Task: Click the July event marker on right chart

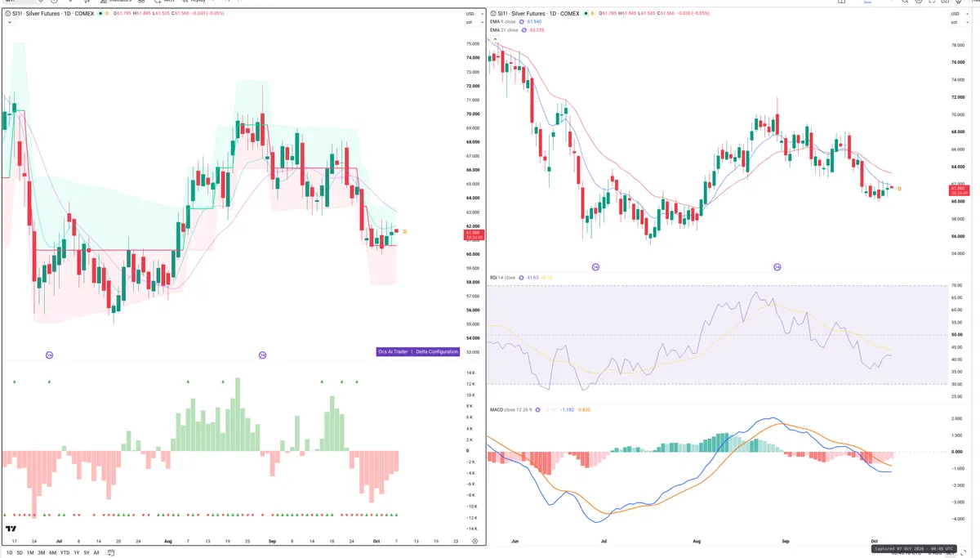Action: [x=595, y=267]
